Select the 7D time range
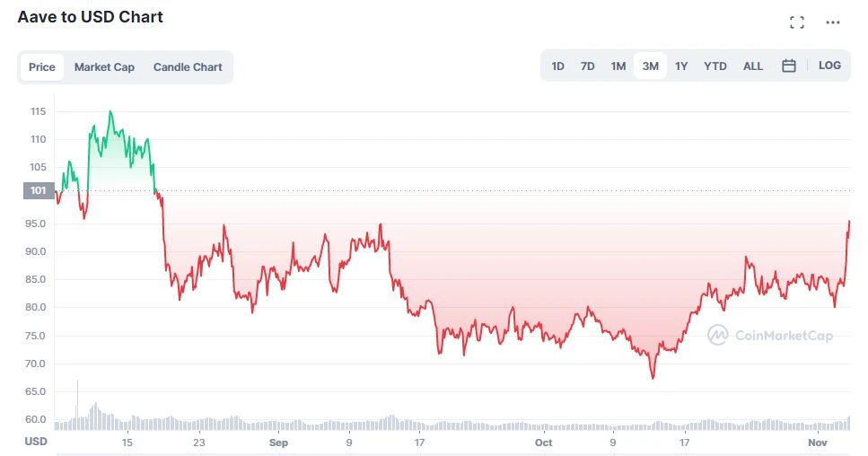868x456 pixels. tap(587, 66)
